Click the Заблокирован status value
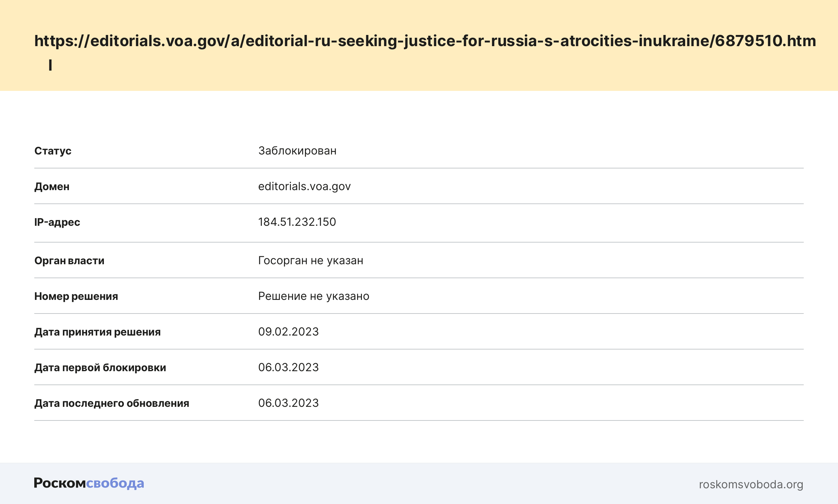Screen dimensions: 838x504 pos(297,151)
